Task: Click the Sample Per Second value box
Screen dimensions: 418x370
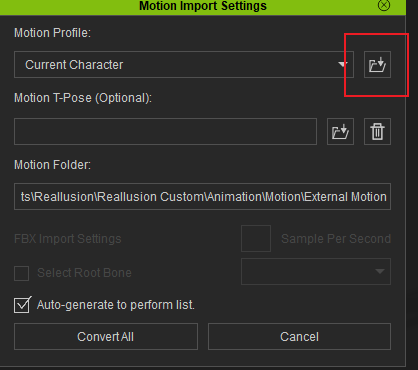Action: click(x=256, y=238)
